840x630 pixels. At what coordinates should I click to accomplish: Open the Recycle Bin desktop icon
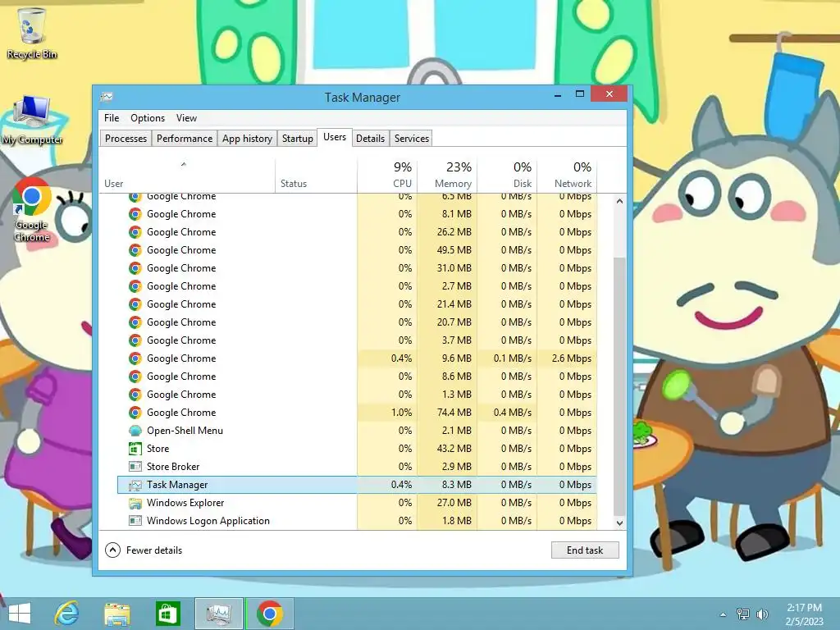click(31, 33)
